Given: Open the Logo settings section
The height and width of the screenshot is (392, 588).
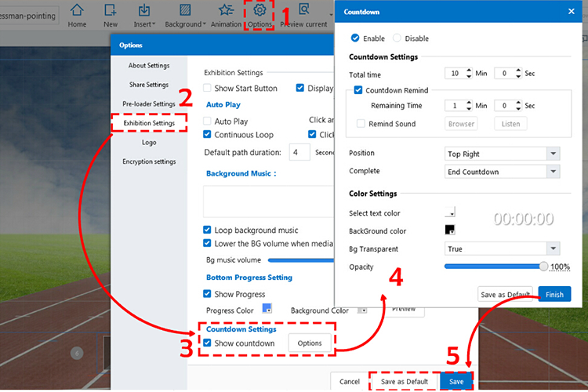Looking at the screenshot, I should point(149,142).
